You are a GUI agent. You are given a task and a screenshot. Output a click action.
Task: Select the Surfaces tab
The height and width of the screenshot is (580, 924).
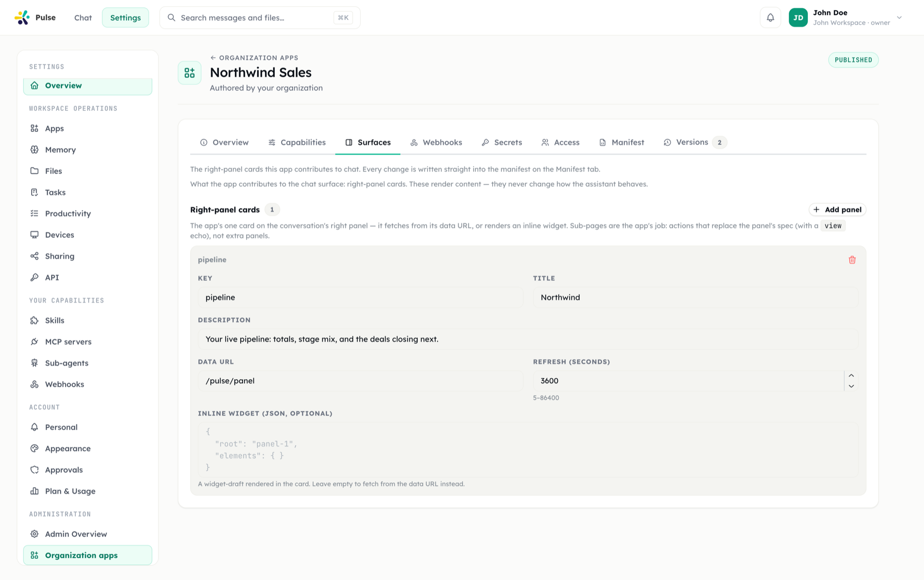tap(368, 142)
